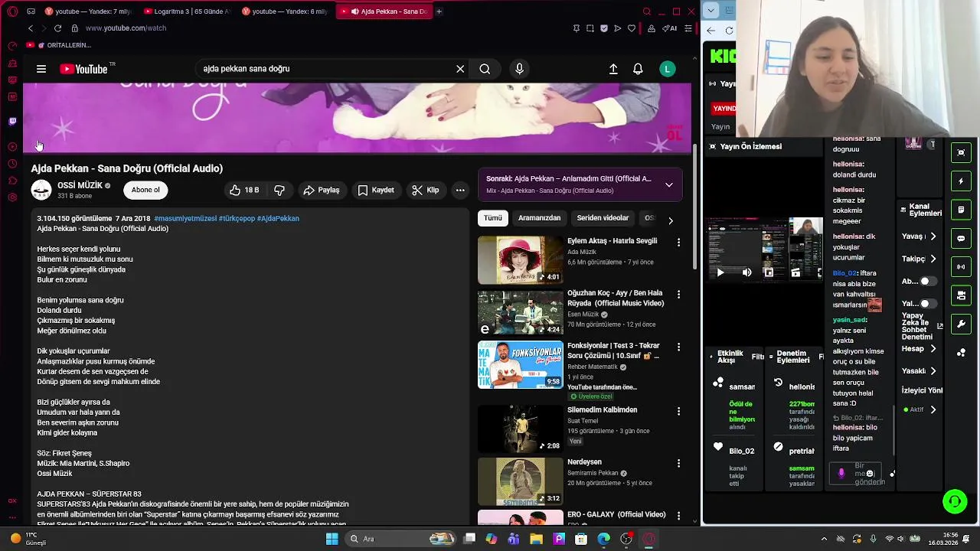Open the emoji picker in Kick chat
The height and width of the screenshot is (551, 980).
[869, 474]
